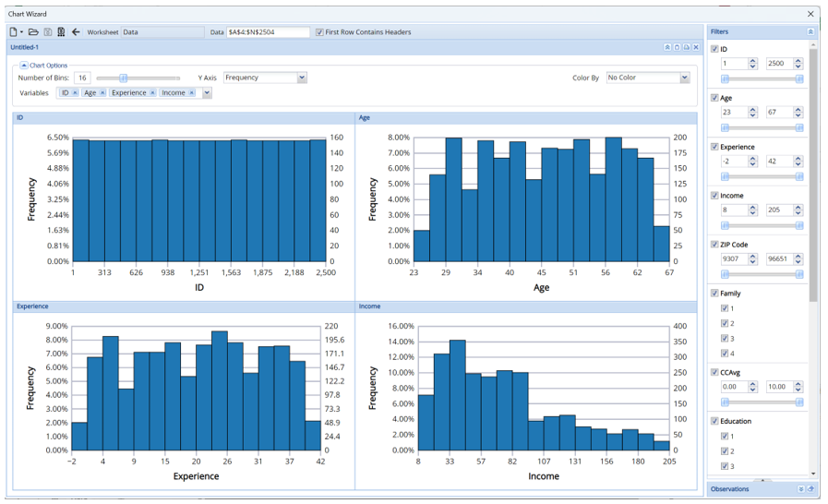Collapse the Chart Options section
Screen dimensions: 828x504
coord(24,66)
